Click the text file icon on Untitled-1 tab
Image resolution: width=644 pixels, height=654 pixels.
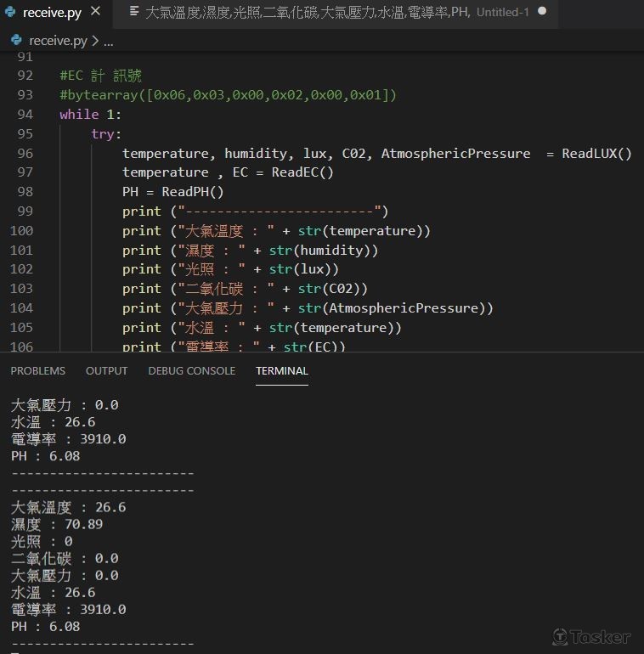(134, 13)
